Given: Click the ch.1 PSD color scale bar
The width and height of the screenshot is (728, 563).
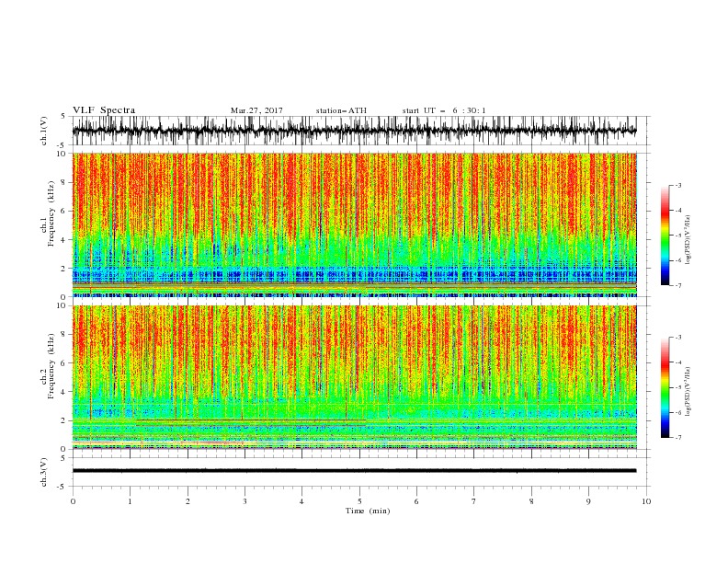Looking at the screenshot, I should (x=665, y=236).
